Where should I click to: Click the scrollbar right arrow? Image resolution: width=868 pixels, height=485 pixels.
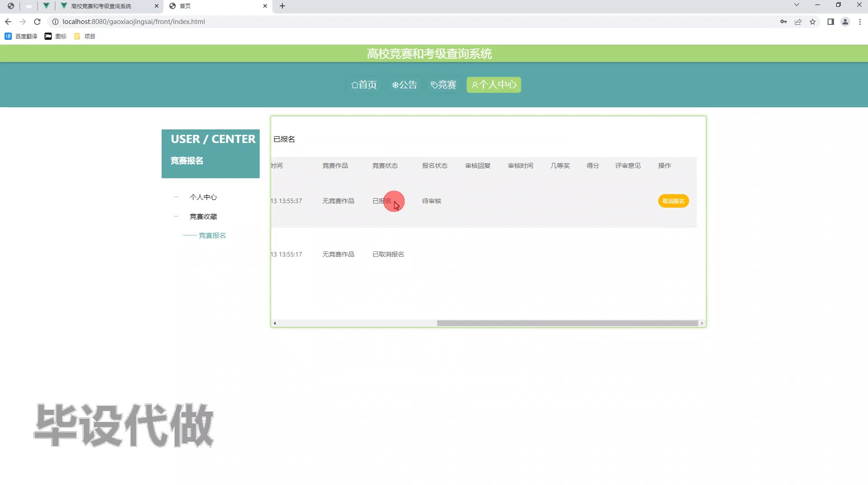[702, 323]
